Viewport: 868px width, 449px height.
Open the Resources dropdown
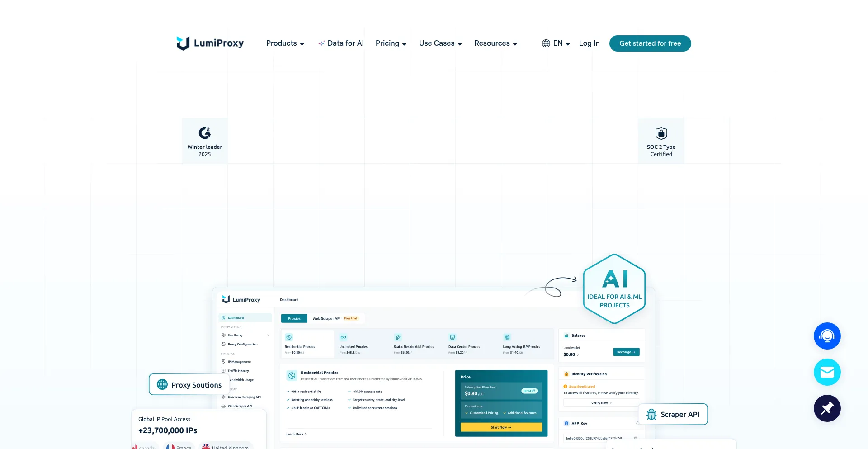click(x=496, y=43)
